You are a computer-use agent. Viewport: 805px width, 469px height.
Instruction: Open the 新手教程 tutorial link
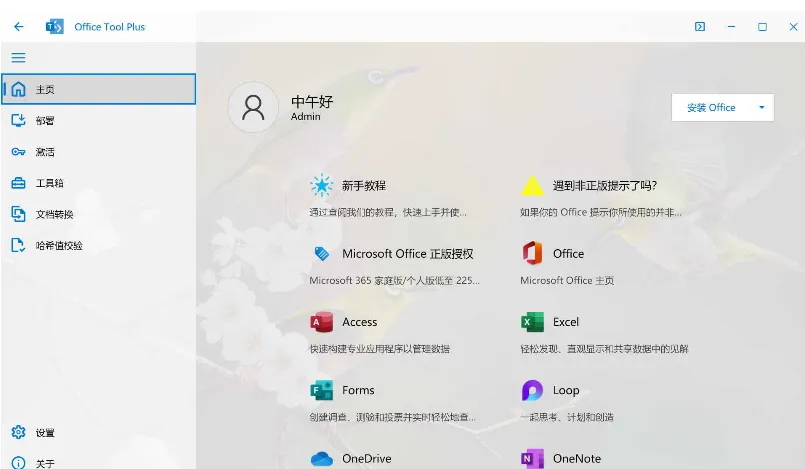(364, 186)
